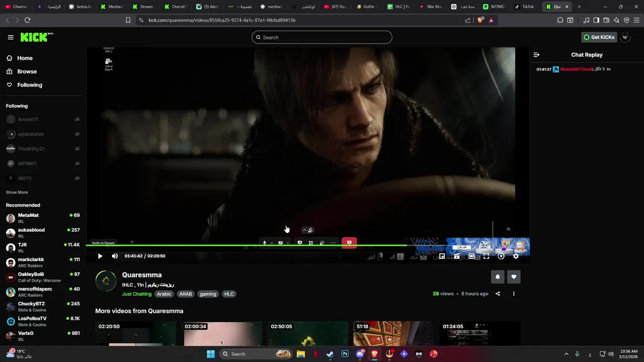Toggle IM7MD1 notification icon
This screenshot has width=644, height=362.
pyautogui.click(x=77, y=163)
